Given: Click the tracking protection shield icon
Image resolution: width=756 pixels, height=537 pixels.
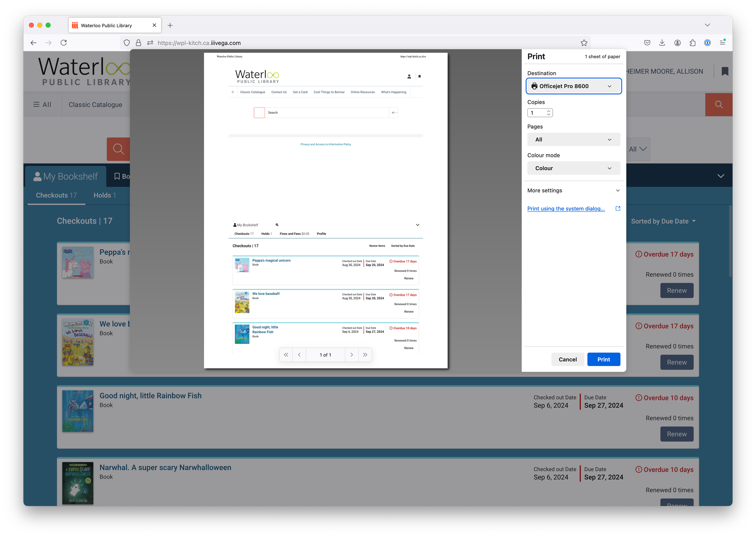Looking at the screenshot, I should pos(127,43).
